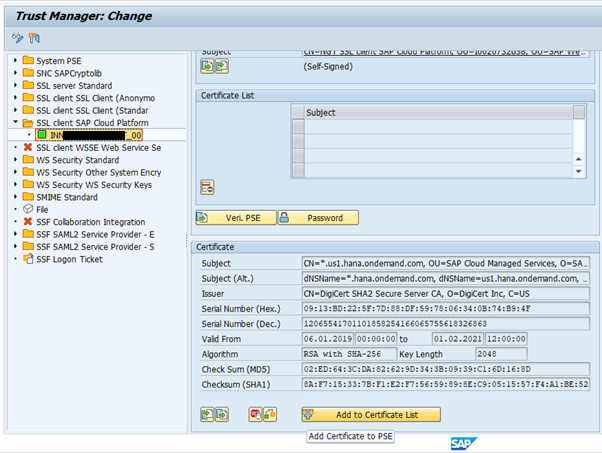Click the lock icon beside the red delete icon
Viewport: 602px width, 453px height.
click(270, 412)
